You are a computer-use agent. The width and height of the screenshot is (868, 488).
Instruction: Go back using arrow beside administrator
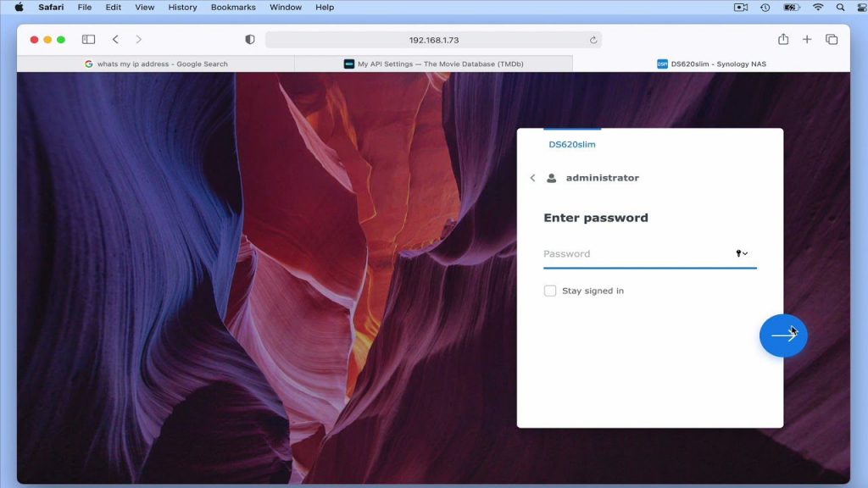coord(532,178)
